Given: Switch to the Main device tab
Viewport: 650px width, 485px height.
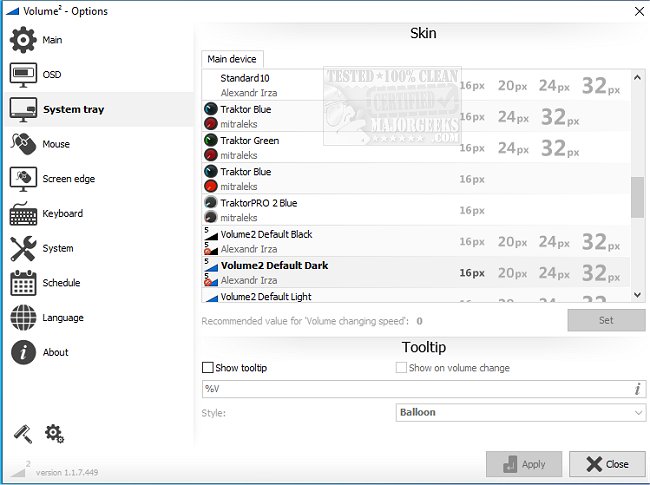Looking at the screenshot, I should (232, 59).
